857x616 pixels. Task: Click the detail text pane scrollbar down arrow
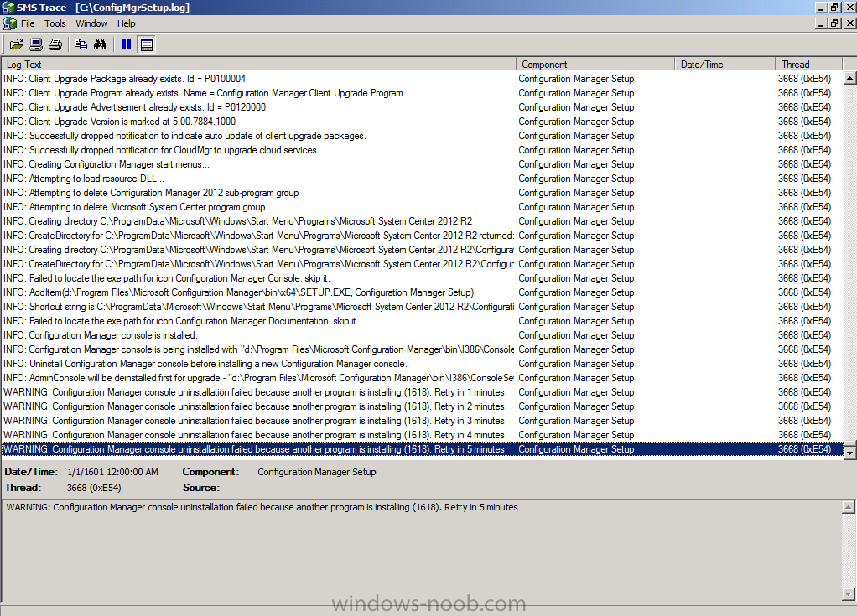click(849, 593)
